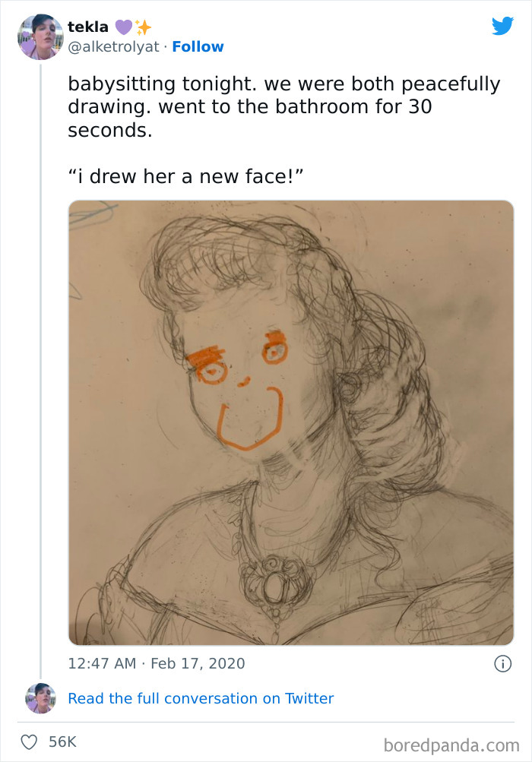
Task: Click the quoted "i drew her a new face!" text
Action: pos(185,176)
